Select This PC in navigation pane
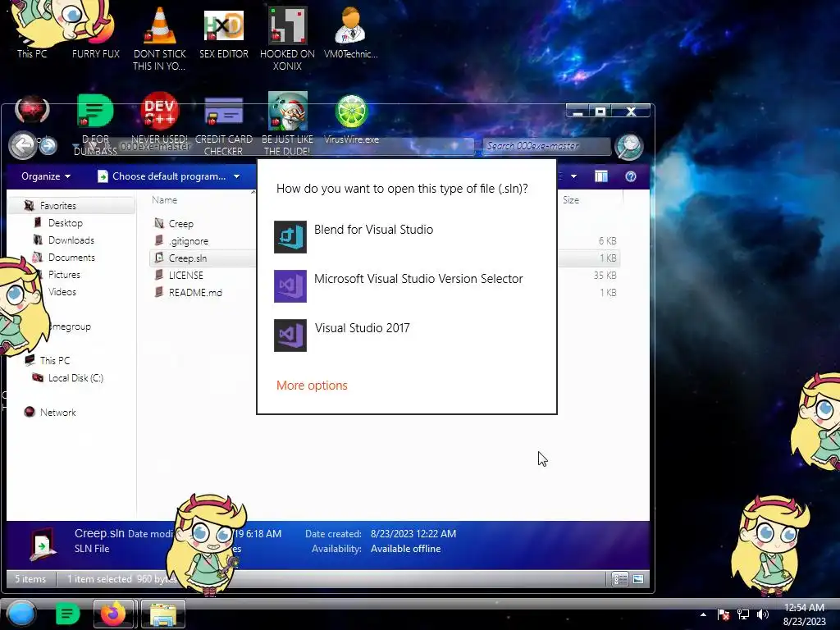This screenshot has height=630, width=840. pyautogui.click(x=55, y=361)
